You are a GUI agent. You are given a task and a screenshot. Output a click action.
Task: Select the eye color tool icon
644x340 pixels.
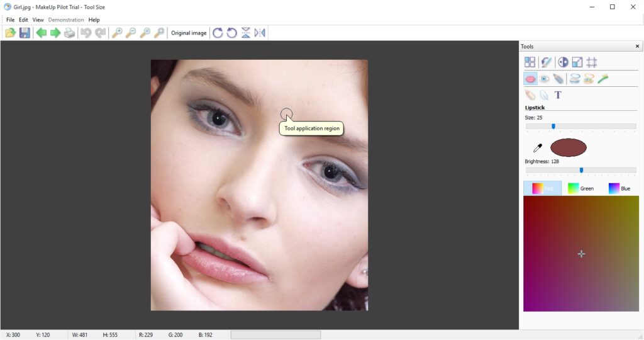545,79
